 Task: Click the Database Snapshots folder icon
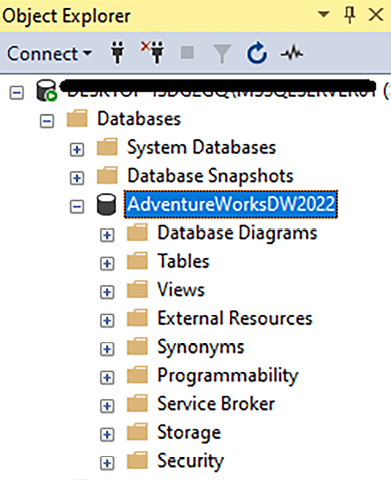click(x=107, y=175)
